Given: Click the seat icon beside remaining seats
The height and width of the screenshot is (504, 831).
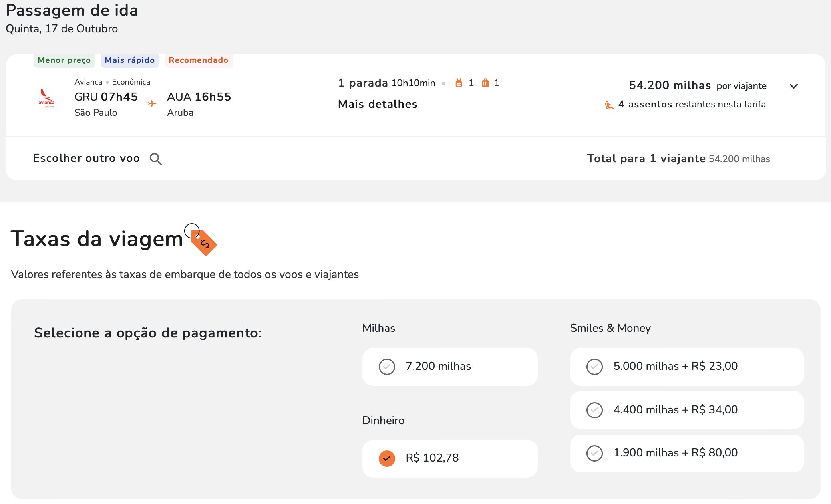Looking at the screenshot, I should (x=609, y=105).
